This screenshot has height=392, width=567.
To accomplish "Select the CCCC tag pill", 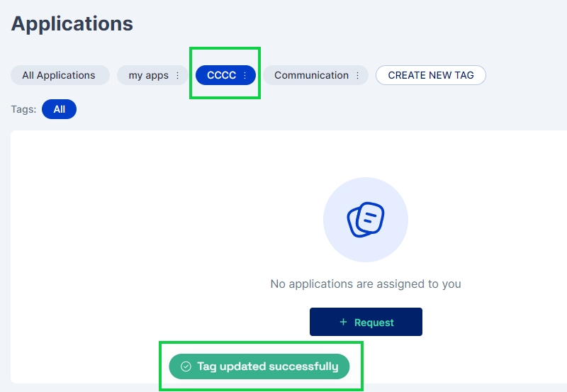I will pyautogui.click(x=221, y=75).
